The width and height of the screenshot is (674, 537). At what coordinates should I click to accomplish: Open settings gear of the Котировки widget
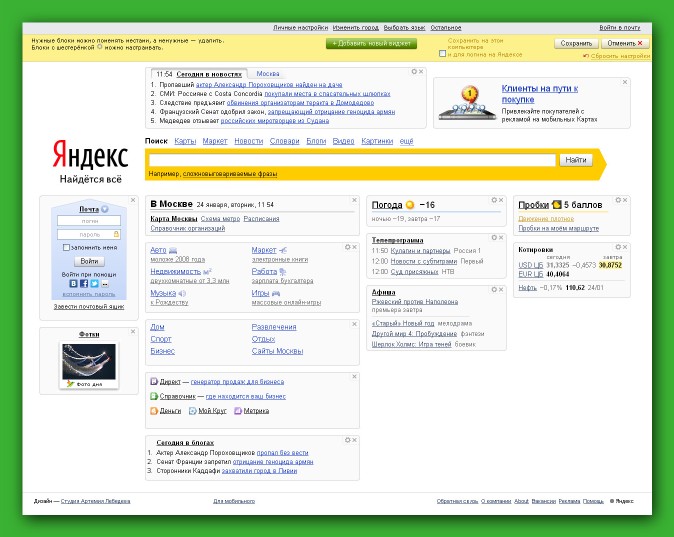(x=618, y=247)
